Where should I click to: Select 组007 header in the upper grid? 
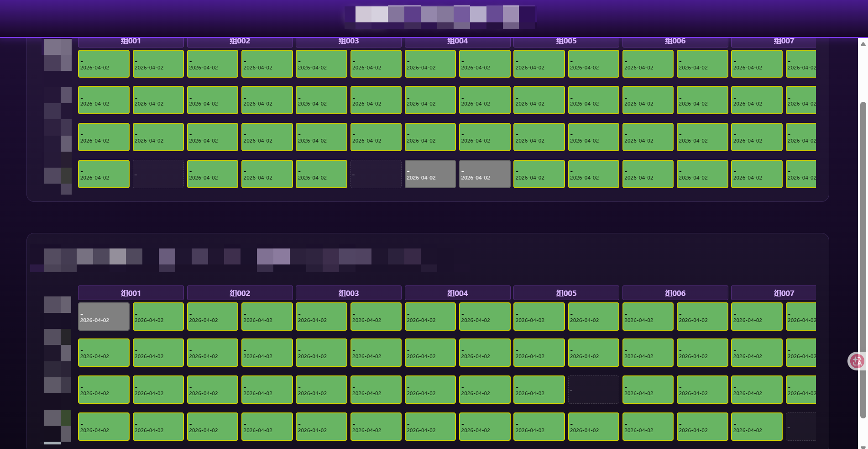(x=774, y=42)
